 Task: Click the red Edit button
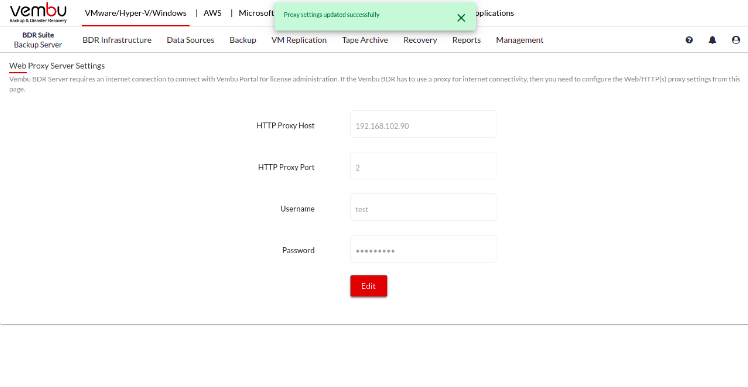click(x=369, y=286)
